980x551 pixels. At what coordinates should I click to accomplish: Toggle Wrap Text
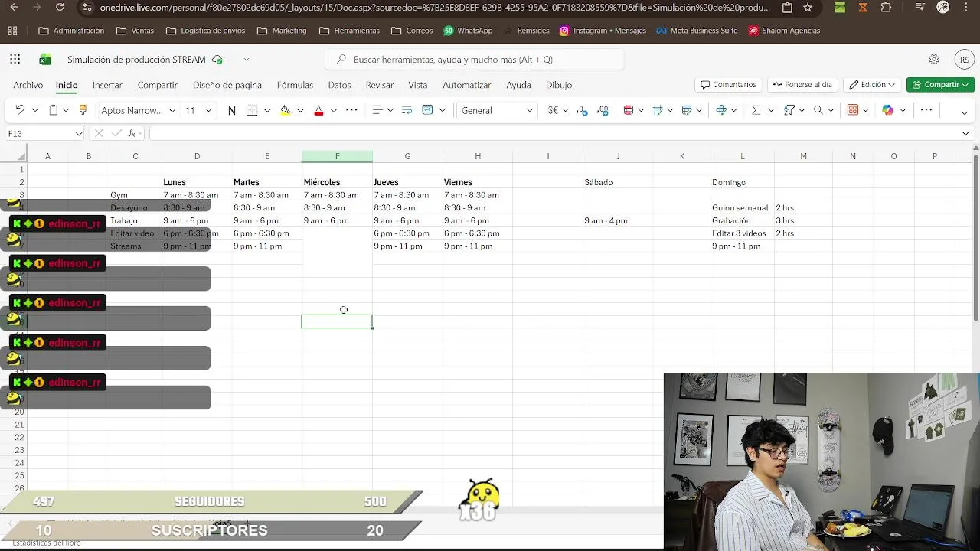pyautogui.click(x=407, y=110)
